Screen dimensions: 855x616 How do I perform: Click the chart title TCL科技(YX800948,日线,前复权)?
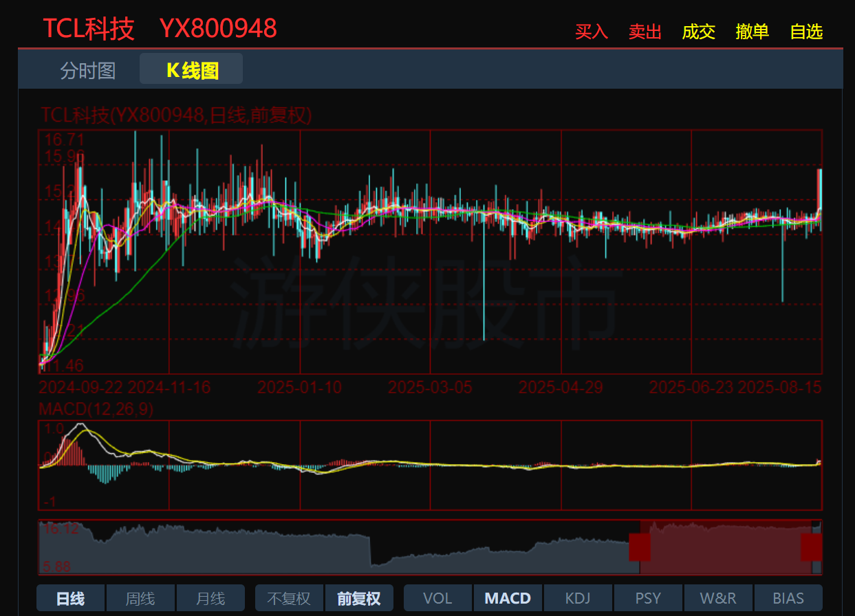pyautogui.click(x=176, y=115)
